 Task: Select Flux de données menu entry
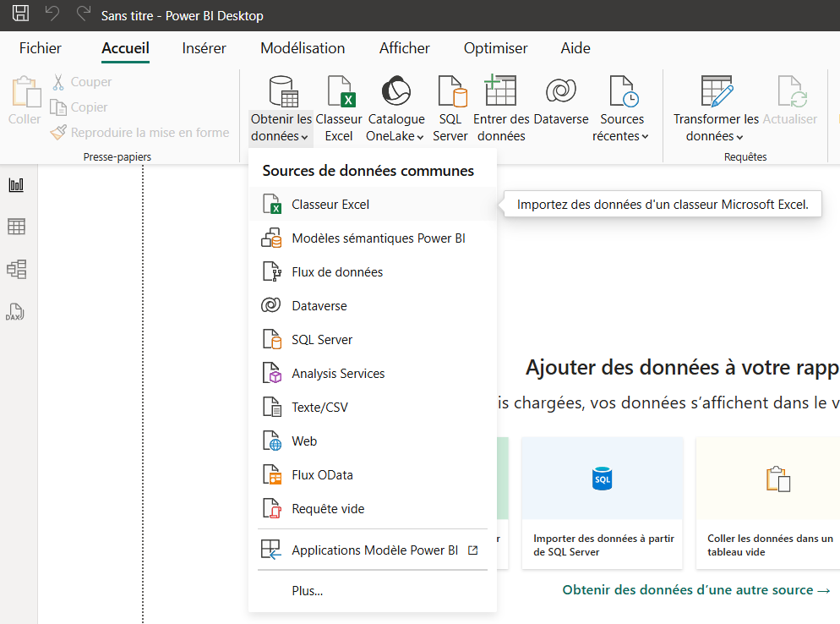(x=373, y=271)
